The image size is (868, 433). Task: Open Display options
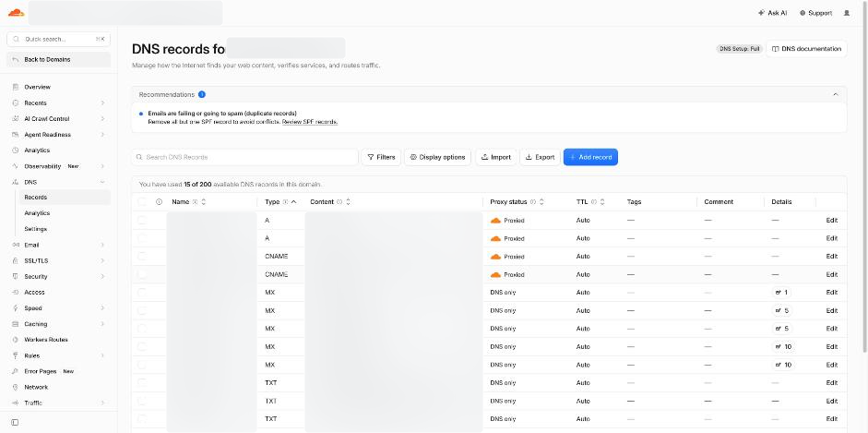pyautogui.click(x=437, y=157)
